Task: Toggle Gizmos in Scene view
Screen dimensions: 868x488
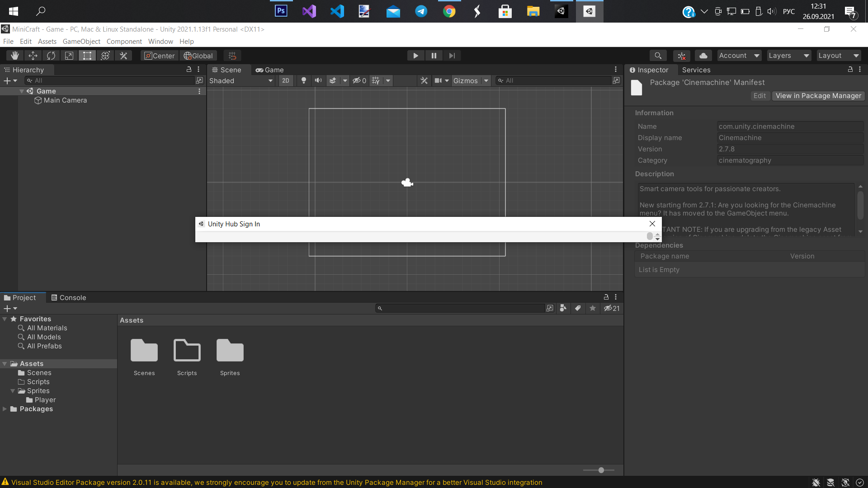Action: [466, 80]
